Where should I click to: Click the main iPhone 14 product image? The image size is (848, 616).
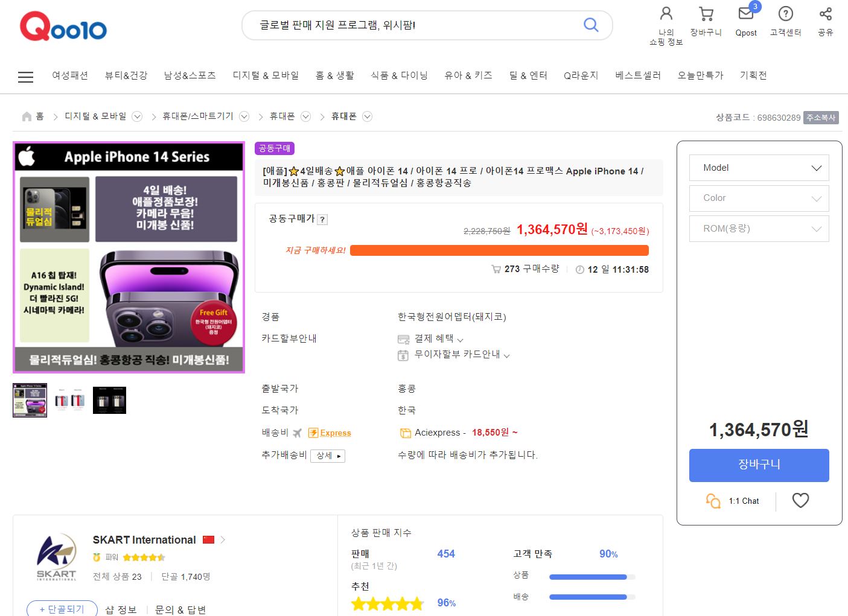[129, 257]
